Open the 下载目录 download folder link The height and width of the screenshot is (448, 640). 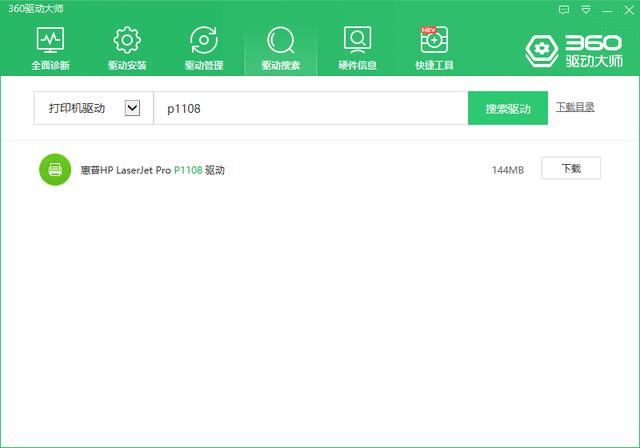(x=575, y=107)
